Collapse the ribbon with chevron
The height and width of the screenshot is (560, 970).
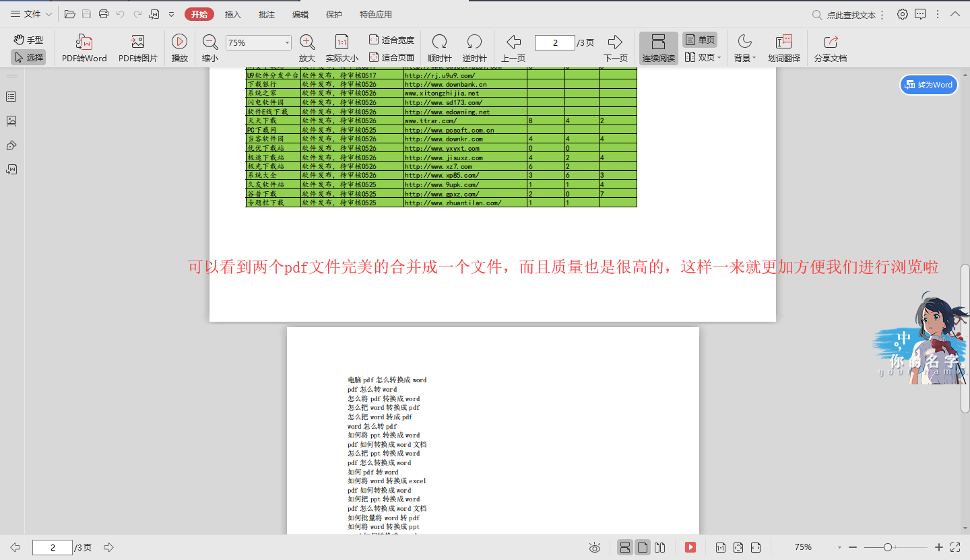pyautogui.click(x=955, y=14)
